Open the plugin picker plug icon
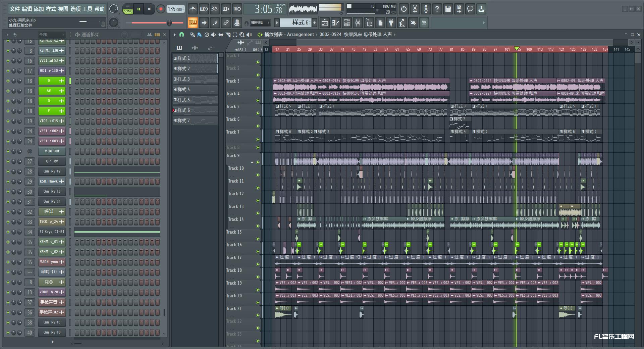This screenshot has height=349, width=644. pos(391,23)
